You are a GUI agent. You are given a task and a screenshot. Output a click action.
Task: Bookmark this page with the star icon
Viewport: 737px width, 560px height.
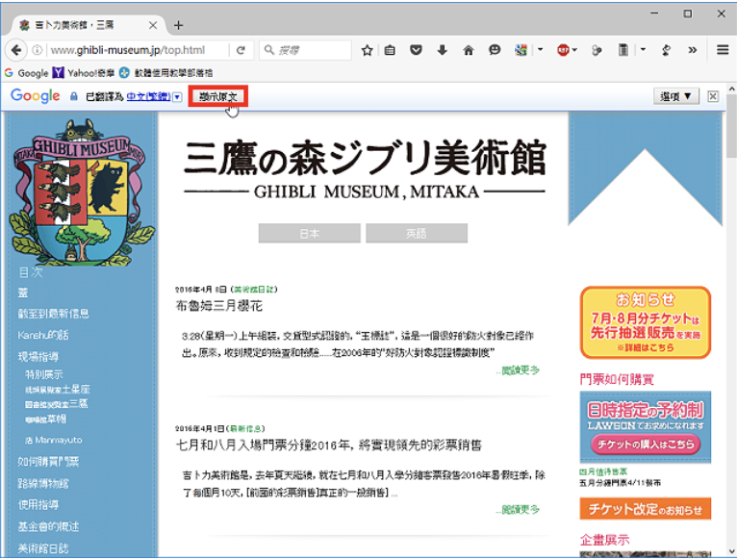pyautogui.click(x=367, y=50)
